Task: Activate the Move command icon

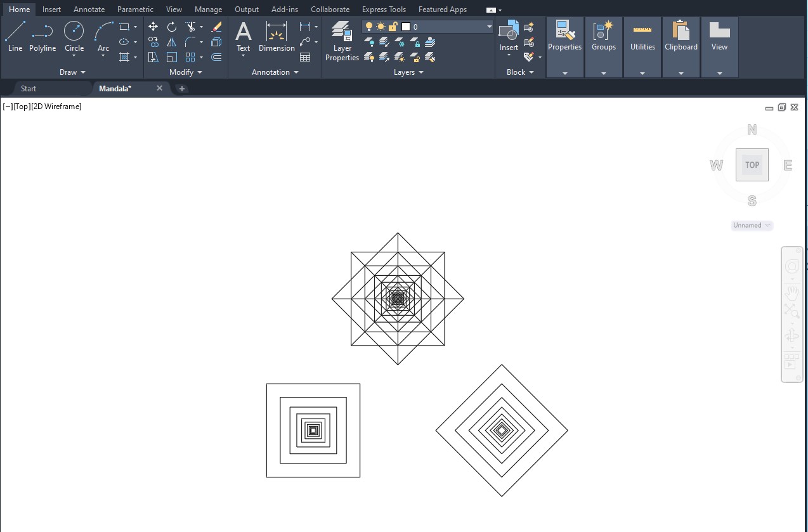Action: 153,27
